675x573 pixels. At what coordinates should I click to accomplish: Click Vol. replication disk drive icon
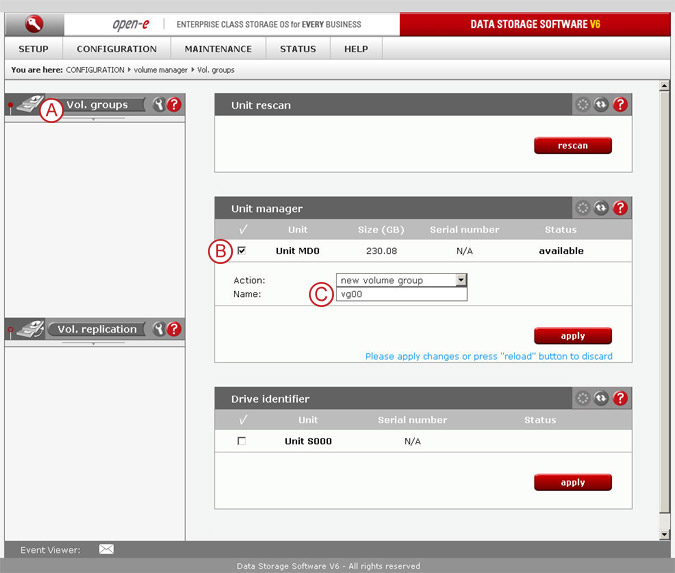pos(31,329)
